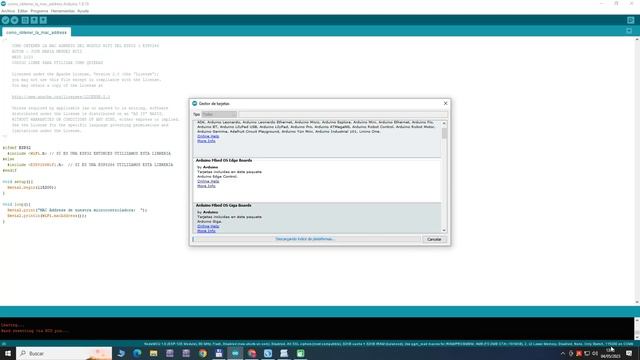The image size is (640, 360).
Task: Open the Archivo menu
Action: pyautogui.click(x=8, y=11)
